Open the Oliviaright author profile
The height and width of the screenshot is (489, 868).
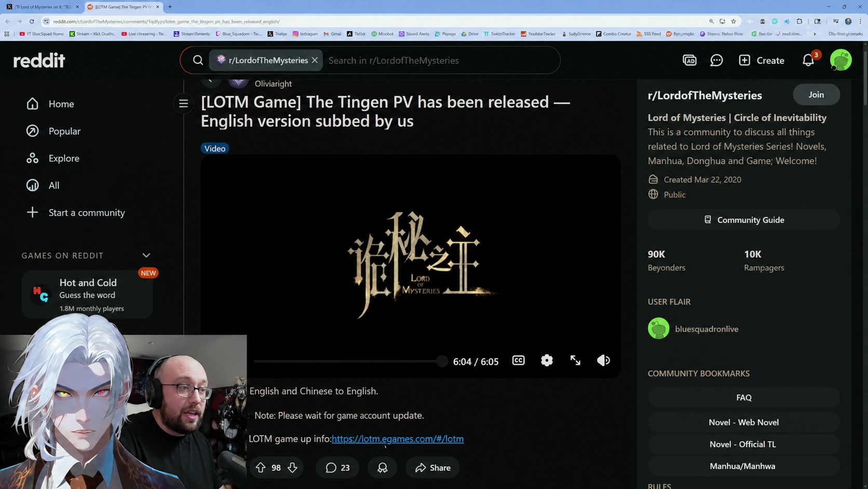273,84
